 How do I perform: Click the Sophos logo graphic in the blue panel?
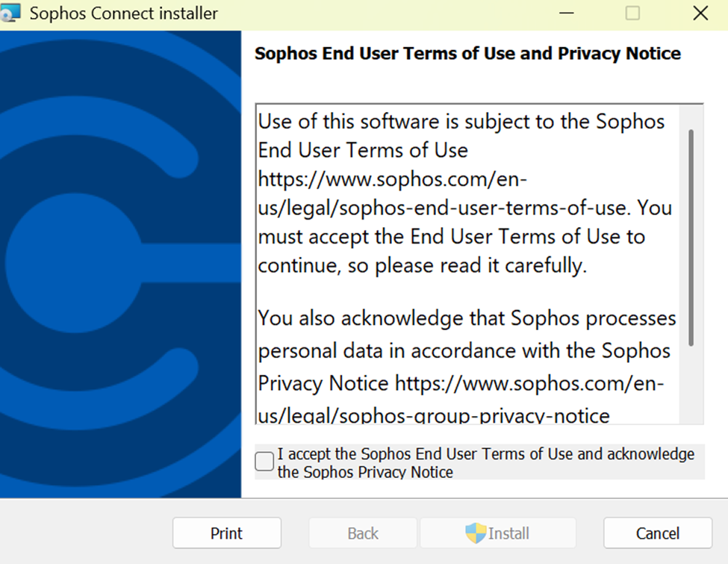[121, 264]
